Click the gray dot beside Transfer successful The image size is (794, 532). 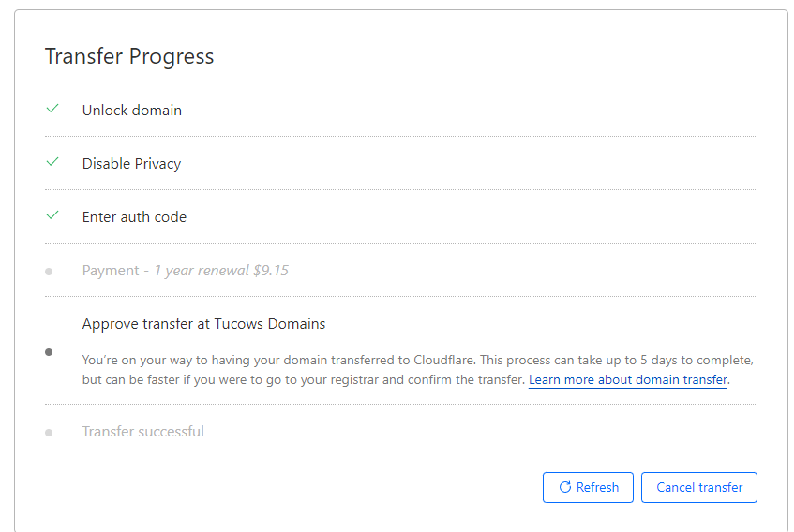pyautogui.click(x=49, y=433)
